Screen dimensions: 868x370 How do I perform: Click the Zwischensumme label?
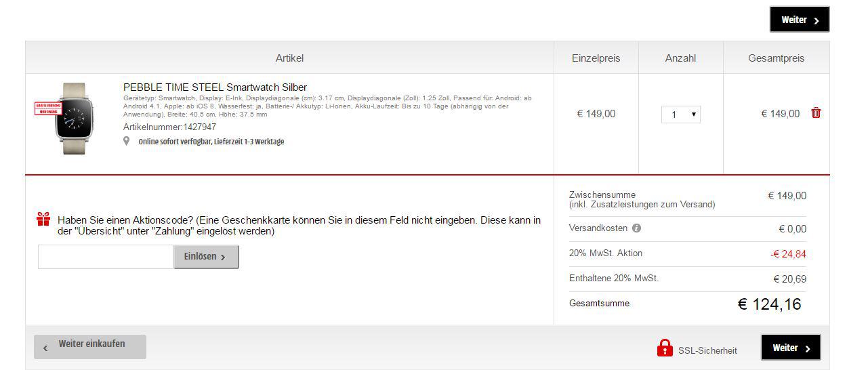tap(602, 194)
